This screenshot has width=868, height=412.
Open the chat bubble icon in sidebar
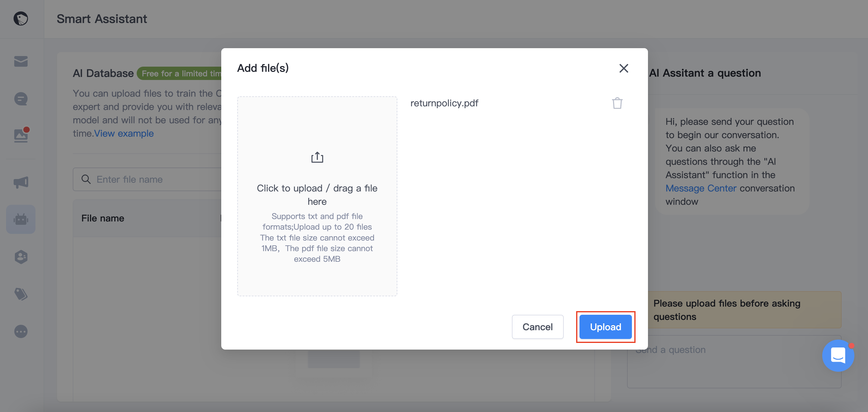point(21,99)
